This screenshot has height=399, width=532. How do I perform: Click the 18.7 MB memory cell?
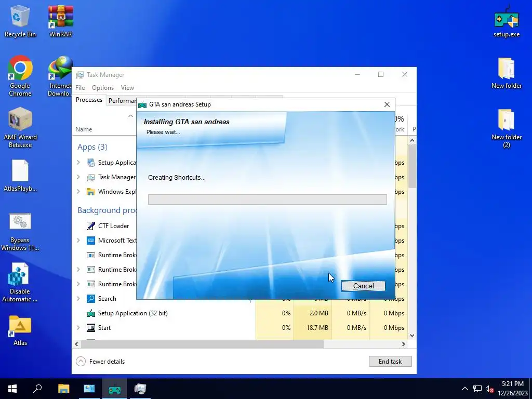tap(313, 328)
